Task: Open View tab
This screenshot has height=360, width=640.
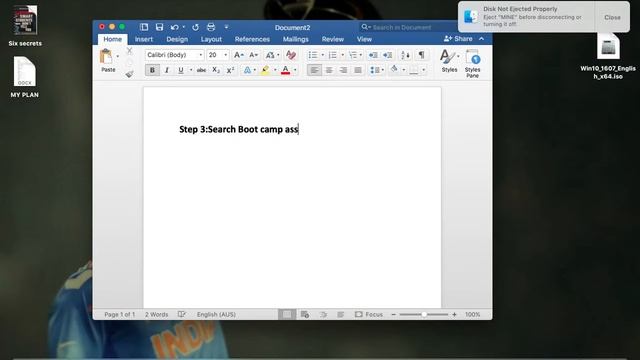Action: [x=364, y=39]
